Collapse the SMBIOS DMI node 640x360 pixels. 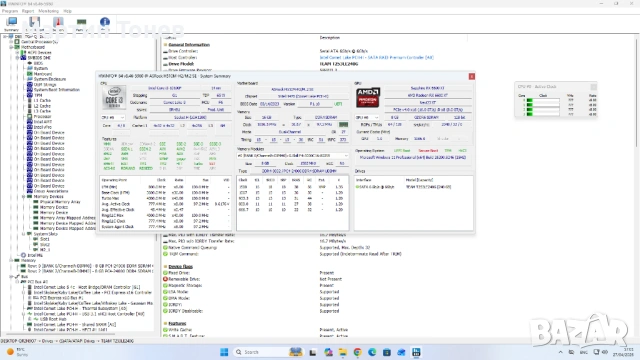pyautogui.click(x=18, y=58)
